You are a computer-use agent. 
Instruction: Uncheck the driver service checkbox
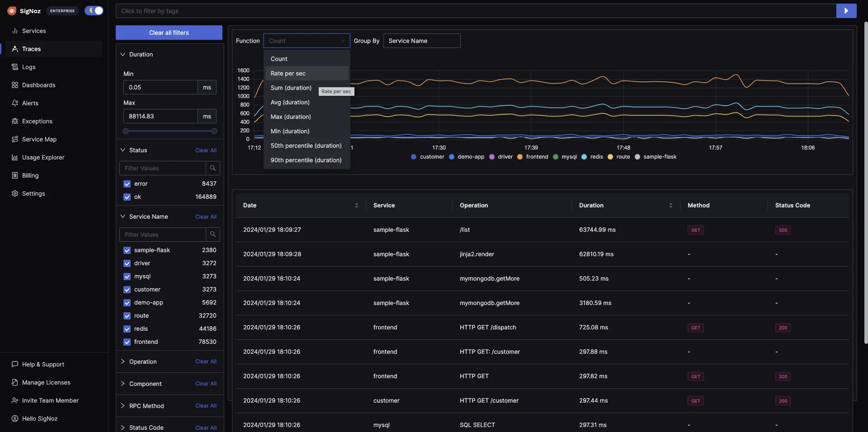pyautogui.click(x=127, y=263)
